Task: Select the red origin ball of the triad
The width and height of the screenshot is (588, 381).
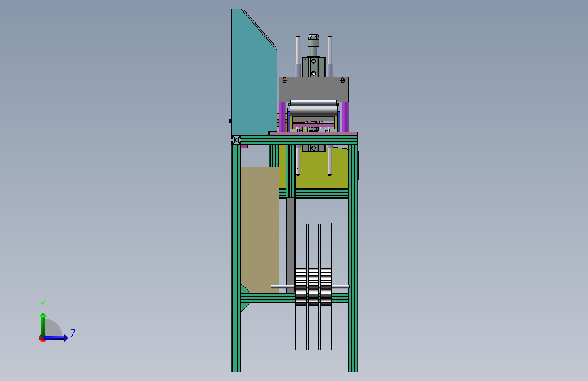Action: tap(42, 338)
